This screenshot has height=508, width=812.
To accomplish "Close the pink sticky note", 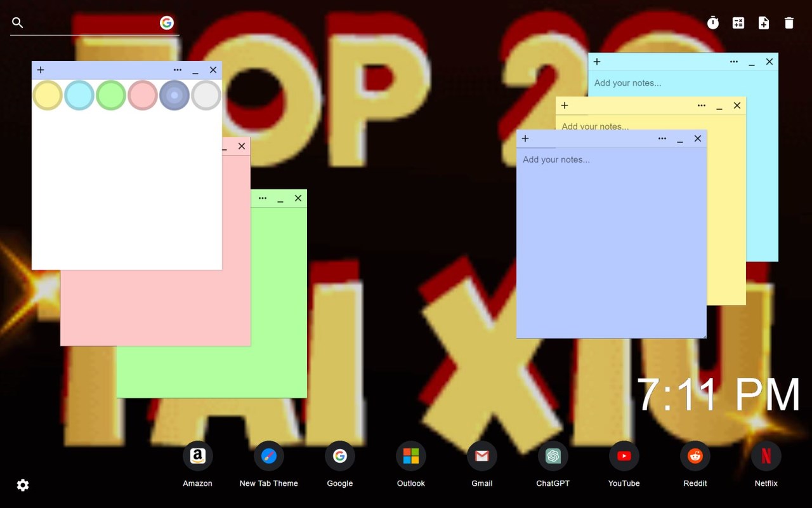I will (242, 146).
